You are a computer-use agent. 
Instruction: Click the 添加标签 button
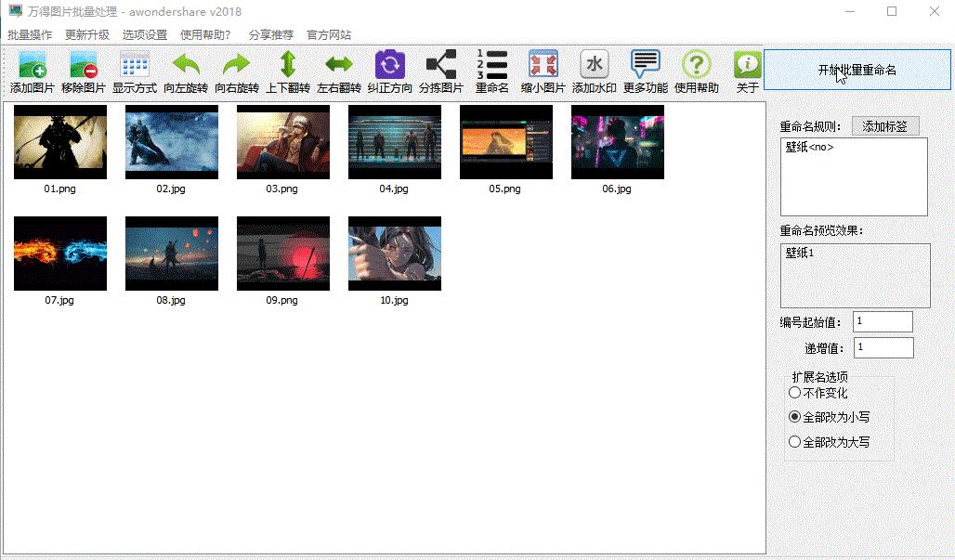(884, 126)
